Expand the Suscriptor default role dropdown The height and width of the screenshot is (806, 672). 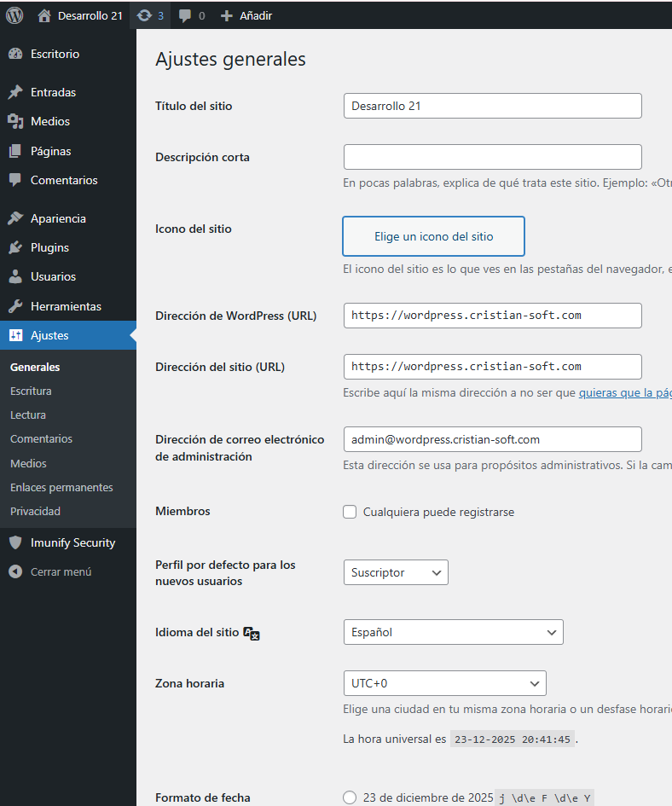coord(396,572)
